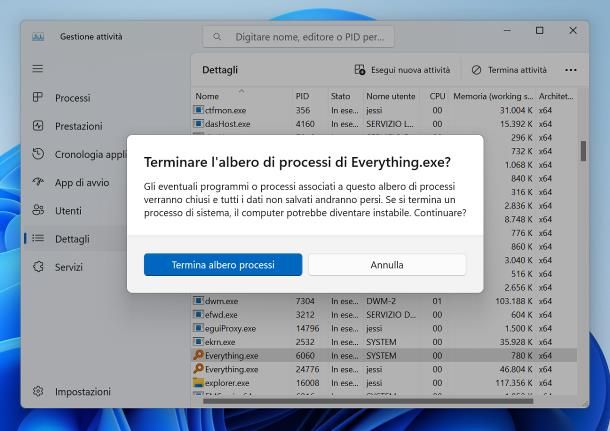Click the sort arrow above Nome column
Viewport: 610px width, 431px height.
point(241,91)
